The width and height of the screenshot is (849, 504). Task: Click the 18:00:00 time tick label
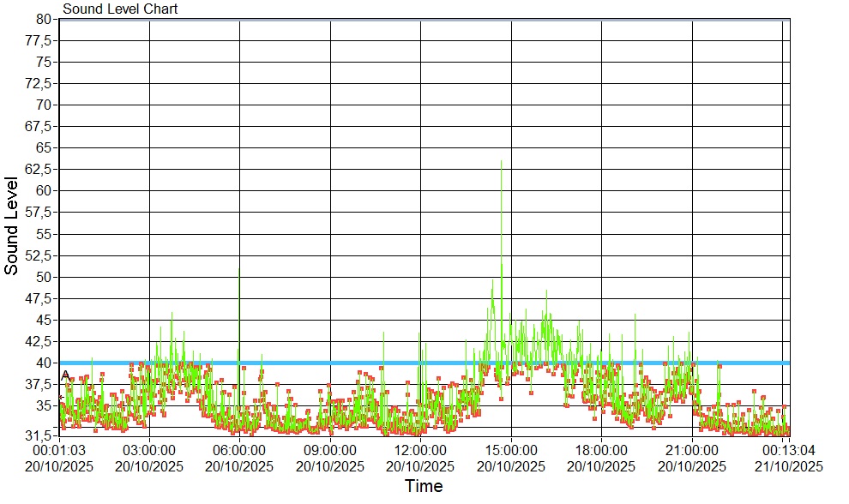pos(601,450)
